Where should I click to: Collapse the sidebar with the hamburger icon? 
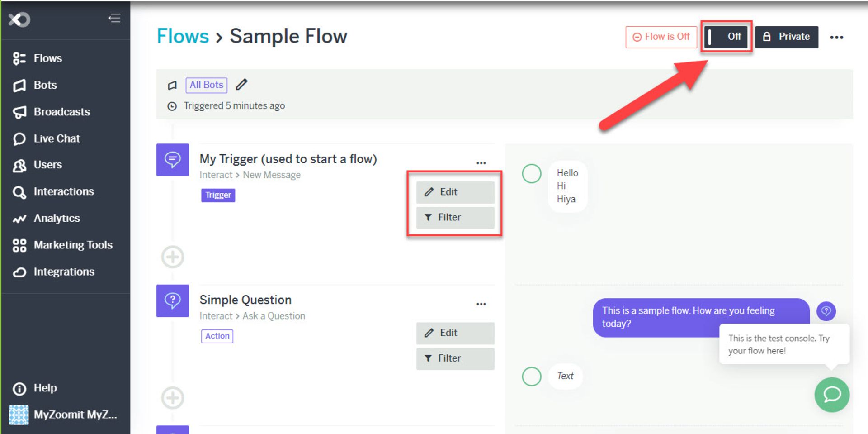[x=114, y=18]
